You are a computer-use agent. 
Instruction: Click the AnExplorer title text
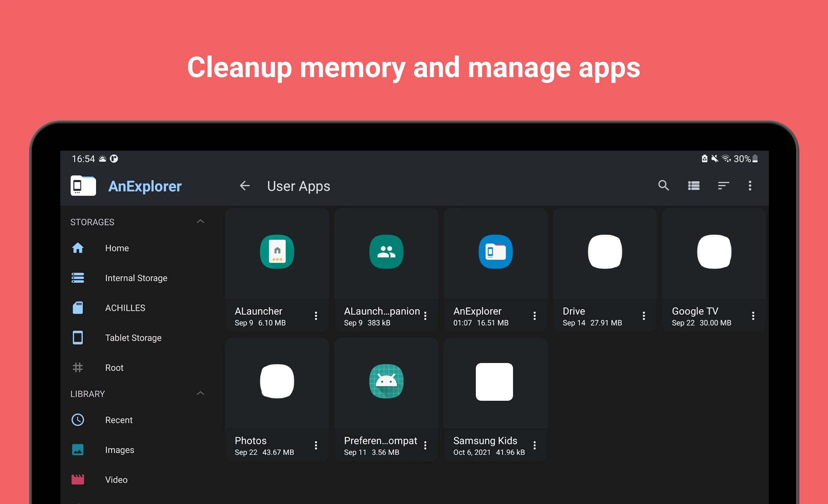click(145, 186)
